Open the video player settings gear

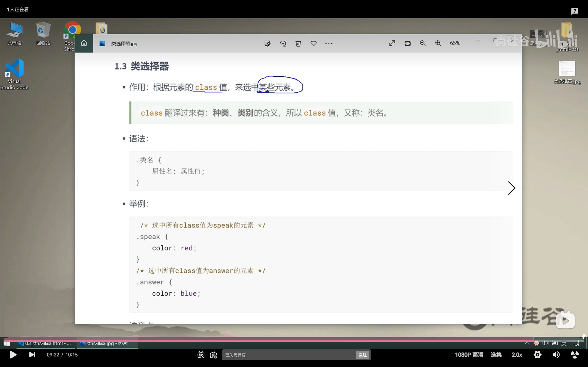[x=537, y=355]
